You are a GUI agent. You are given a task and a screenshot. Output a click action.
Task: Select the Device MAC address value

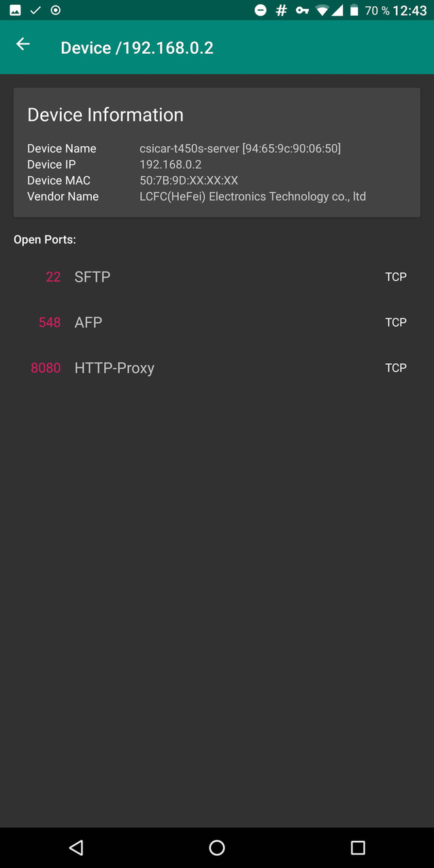pyautogui.click(x=183, y=180)
